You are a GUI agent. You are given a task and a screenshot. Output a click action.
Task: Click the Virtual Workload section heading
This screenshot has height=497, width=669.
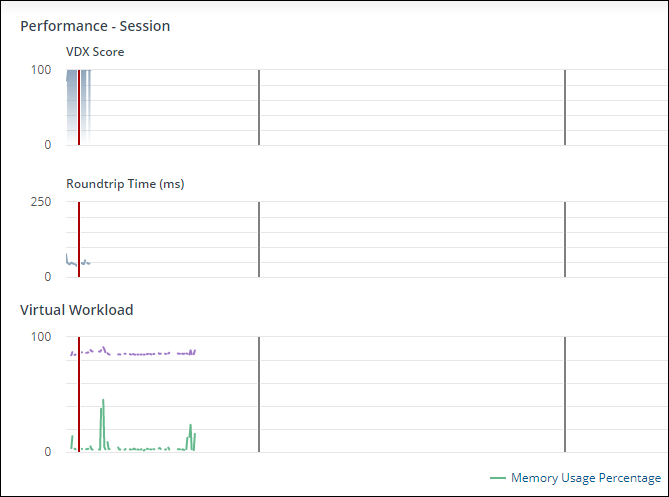(77, 310)
